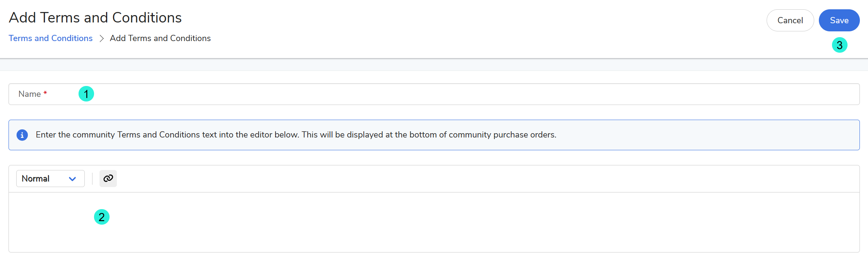Click the teal step marker numbered 1
This screenshot has height=268, width=868.
86,94
